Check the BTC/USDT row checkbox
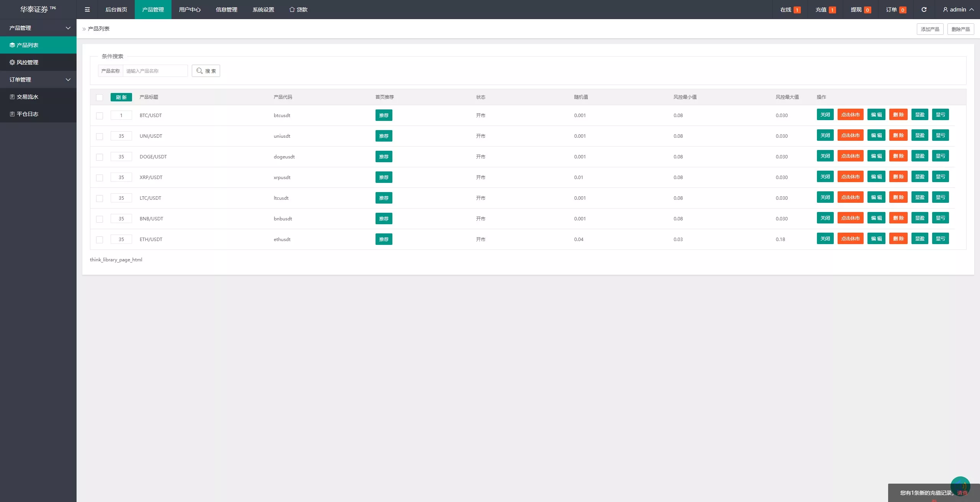 (100, 116)
